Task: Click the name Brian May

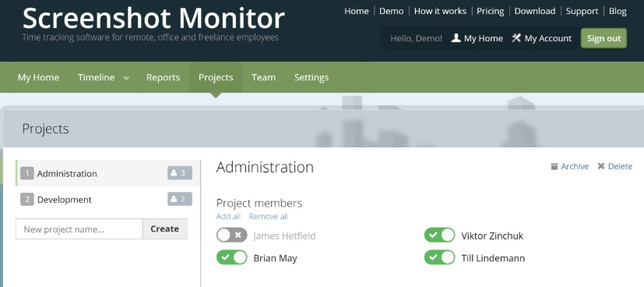Action: [x=275, y=258]
